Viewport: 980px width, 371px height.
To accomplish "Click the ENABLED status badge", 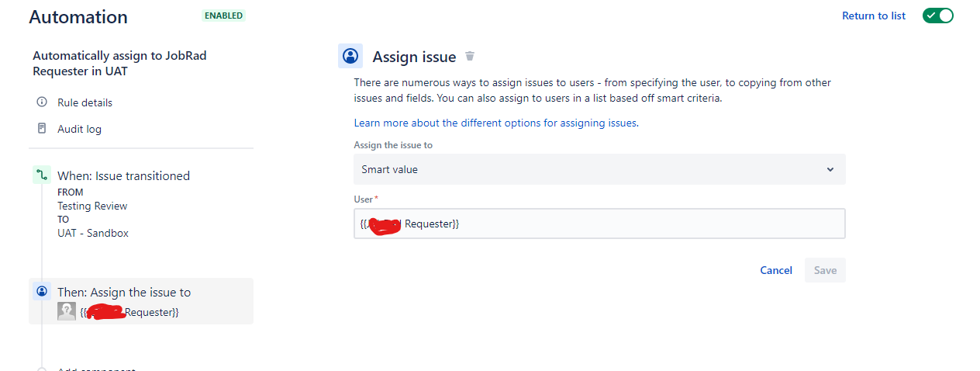I will click(x=223, y=16).
